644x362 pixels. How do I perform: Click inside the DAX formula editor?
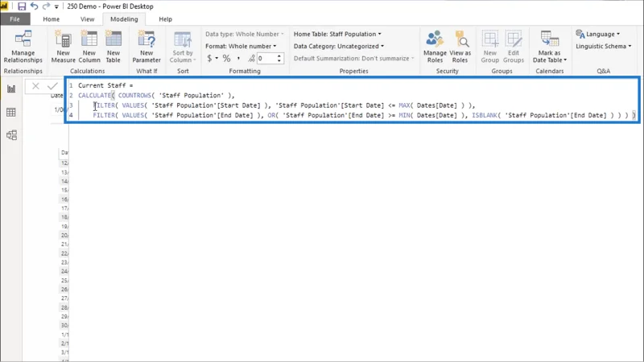point(353,100)
